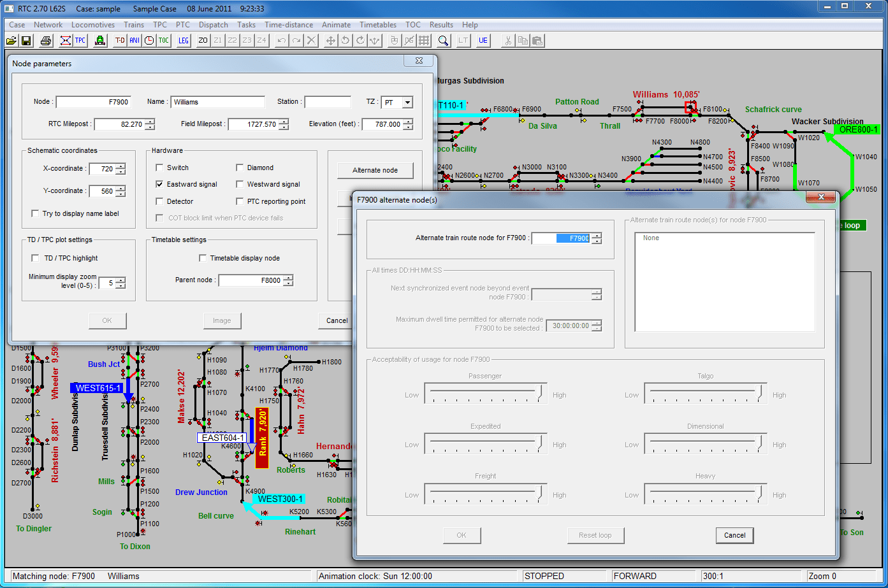Click into the node Name field

click(x=218, y=102)
